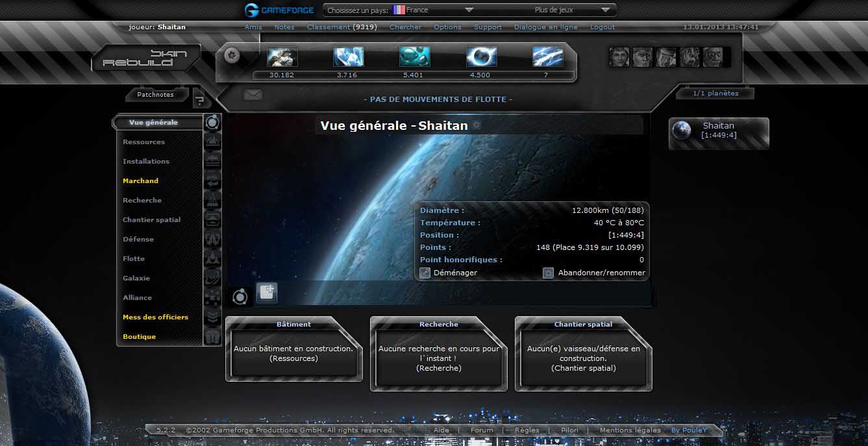Click the Déménager arrow icon
868x446 pixels.
425,273
